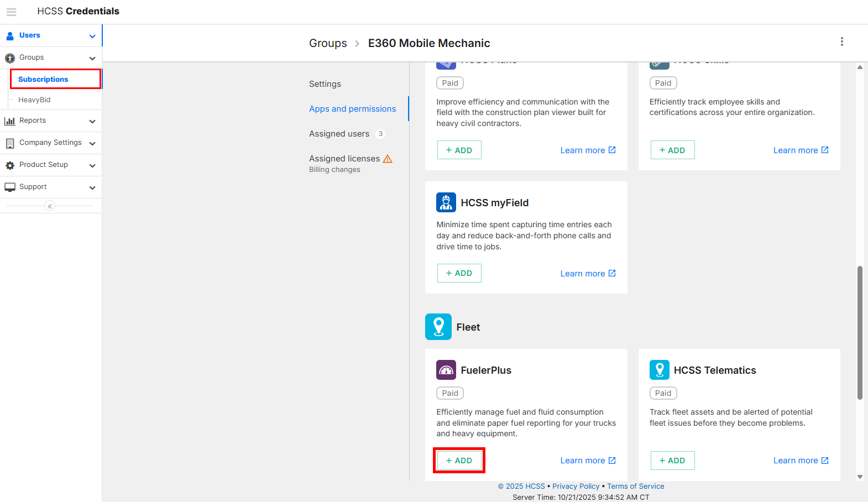This screenshot has width=868, height=502.
Task: Open the Assigned licenses section
Action: [x=344, y=159]
